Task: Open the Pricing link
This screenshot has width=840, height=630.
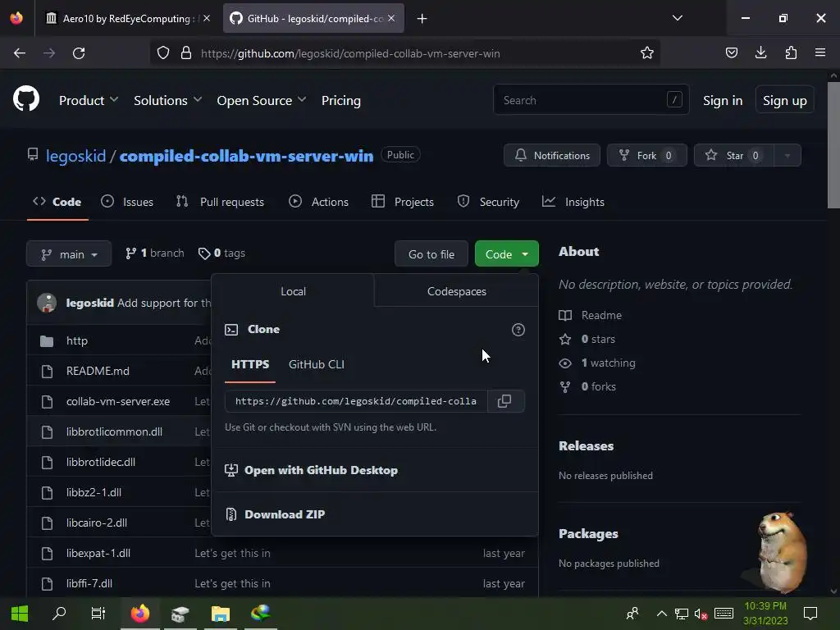Action: tap(340, 100)
